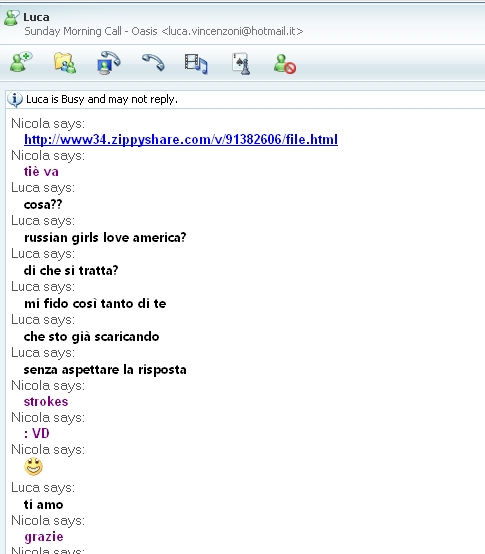This screenshot has height=554, width=485.
Task: Call Luca using the phone handset icon
Action: click(153, 62)
